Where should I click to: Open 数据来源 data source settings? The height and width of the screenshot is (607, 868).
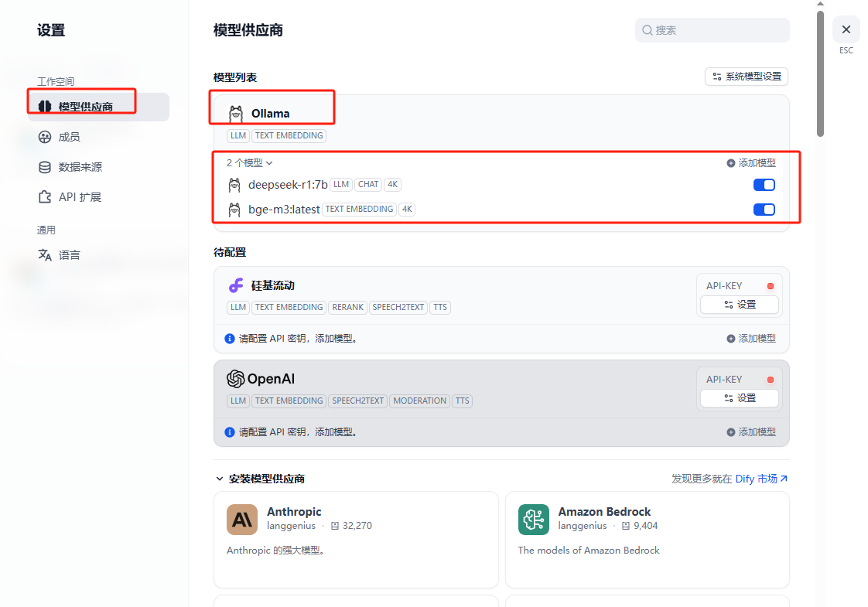pyautogui.click(x=80, y=167)
